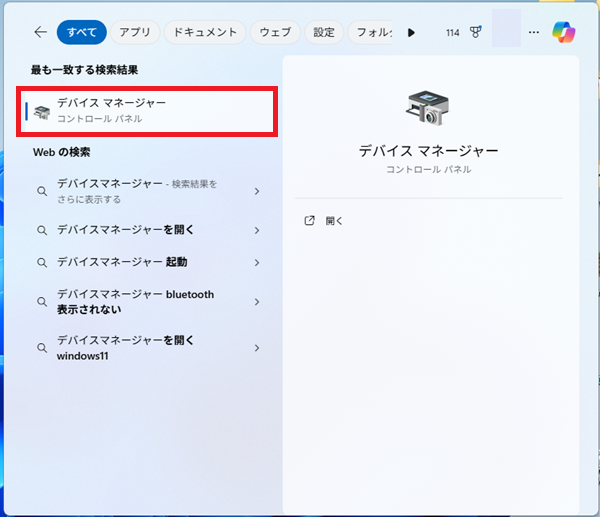Image resolution: width=600 pixels, height=517 pixels.
Task: Click the search icon beside デバイスマネージャー 検索結果をさらに表示する
Action: (42, 191)
